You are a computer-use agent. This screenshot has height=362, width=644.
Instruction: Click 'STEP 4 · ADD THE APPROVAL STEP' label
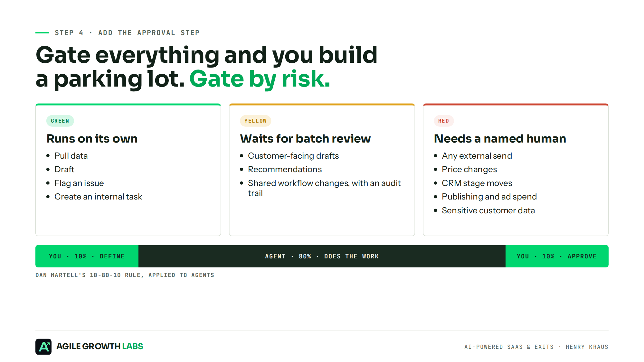coord(127,33)
